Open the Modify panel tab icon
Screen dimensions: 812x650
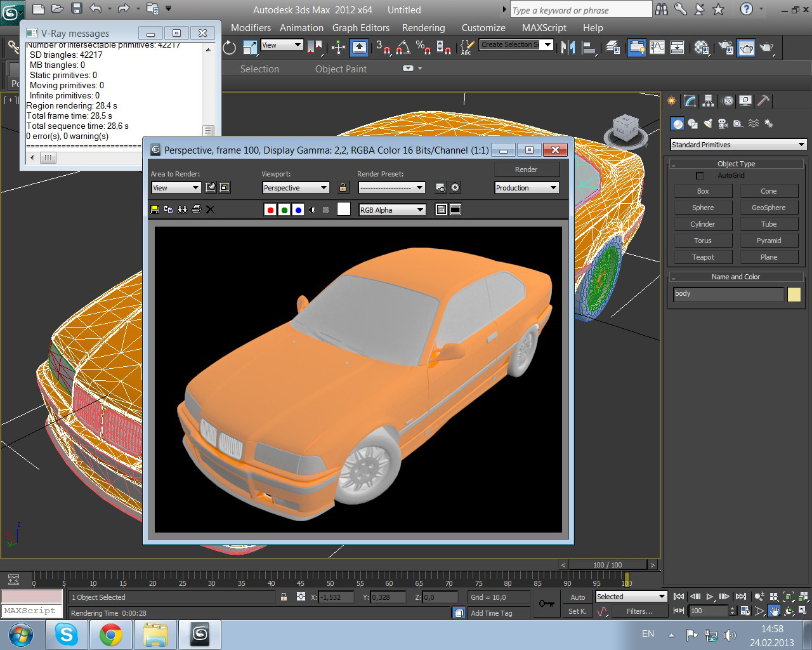pos(690,101)
